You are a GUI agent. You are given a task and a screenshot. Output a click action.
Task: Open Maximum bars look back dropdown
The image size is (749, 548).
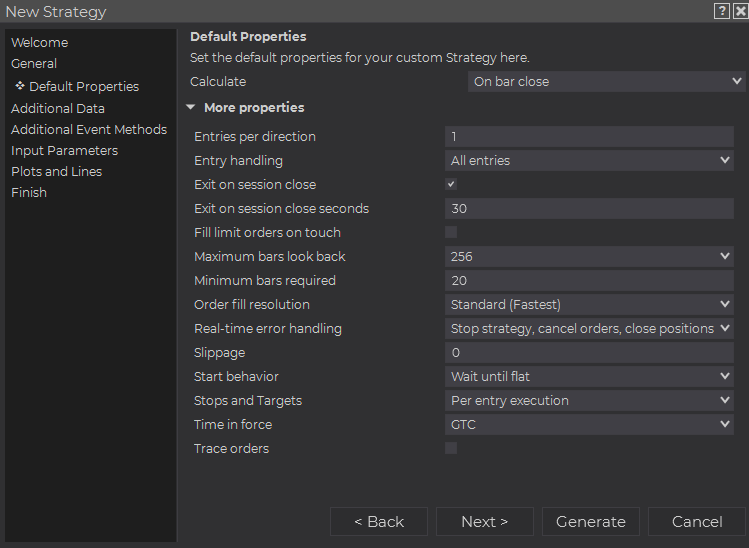coord(589,257)
